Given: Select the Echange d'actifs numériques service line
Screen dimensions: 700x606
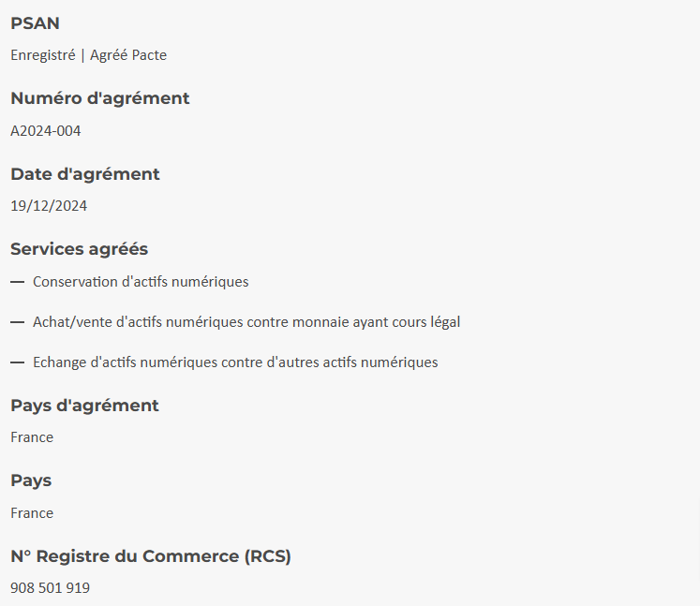Looking at the screenshot, I should click(x=235, y=362).
